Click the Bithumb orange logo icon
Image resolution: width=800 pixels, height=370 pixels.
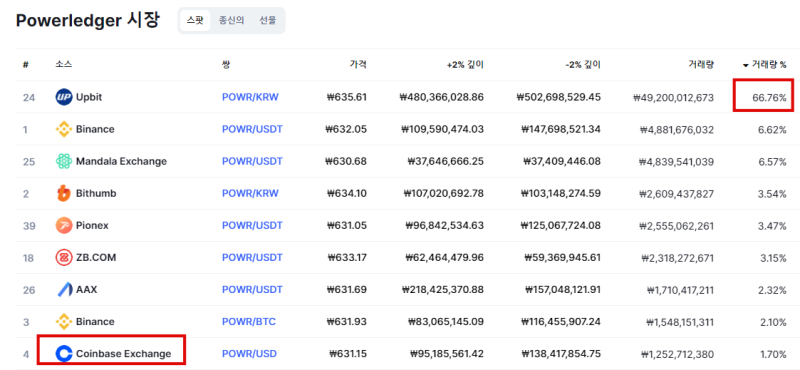[x=64, y=193]
